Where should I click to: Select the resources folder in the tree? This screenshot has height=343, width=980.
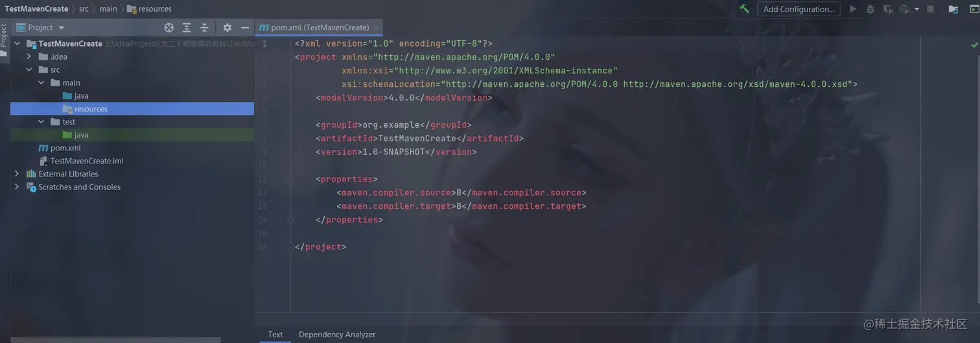[x=132, y=108]
